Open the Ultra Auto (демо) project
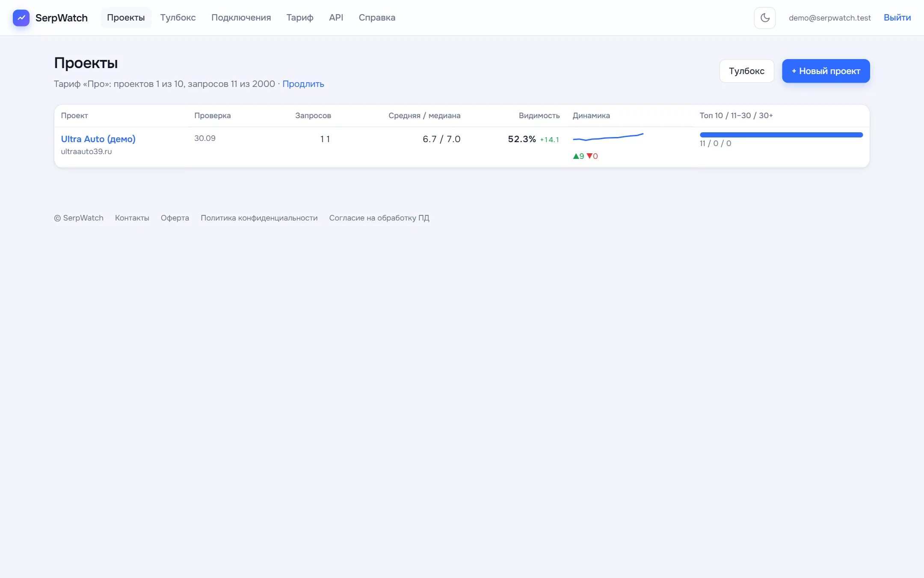The image size is (924, 578). tap(98, 139)
